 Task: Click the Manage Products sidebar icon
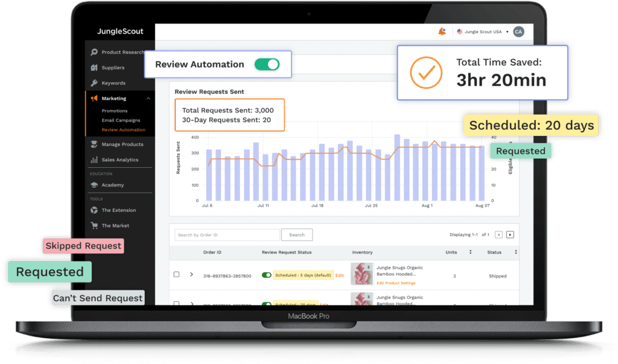tap(94, 144)
